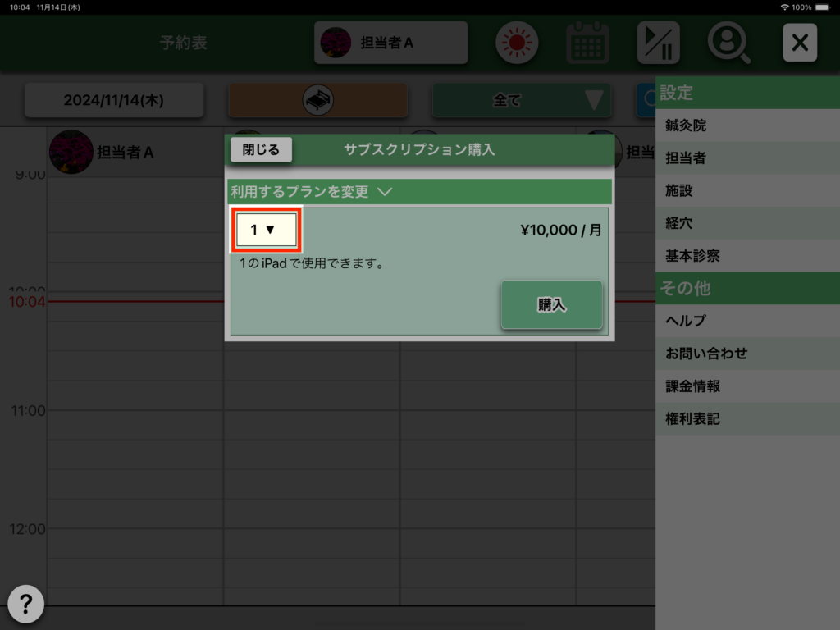Click the 担当者A avatar in schedule column

coord(71,152)
